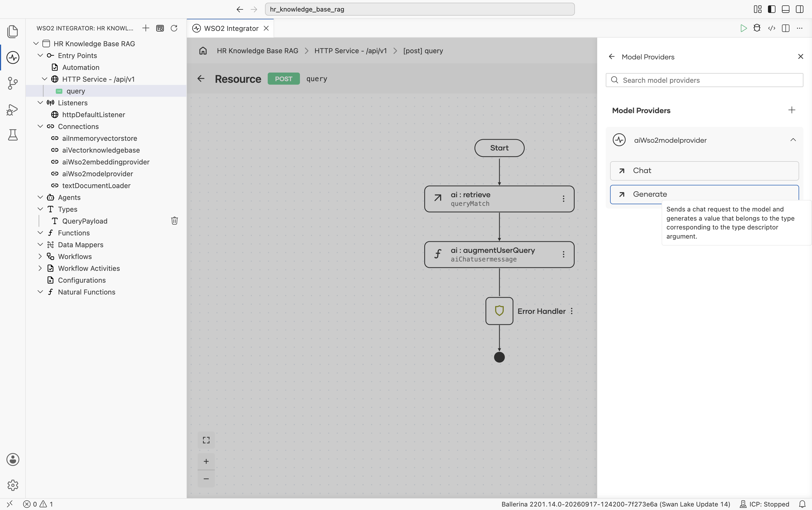This screenshot has height=510, width=812.
Task: Open HR Knowledge Base RAG breadcrumb
Action: coord(258,51)
